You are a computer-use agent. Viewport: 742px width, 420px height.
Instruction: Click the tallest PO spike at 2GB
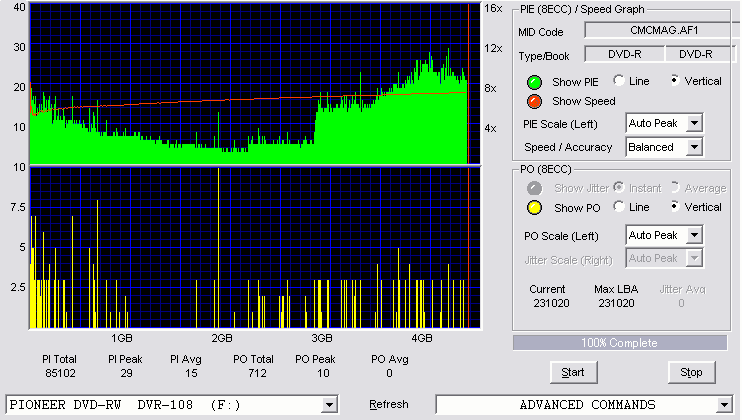pyautogui.click(x=218, y=248)
